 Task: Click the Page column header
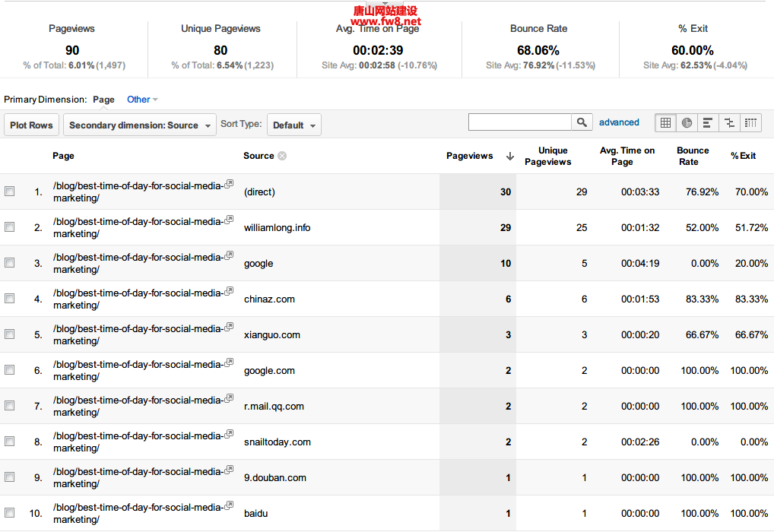[x=63, y=156]
